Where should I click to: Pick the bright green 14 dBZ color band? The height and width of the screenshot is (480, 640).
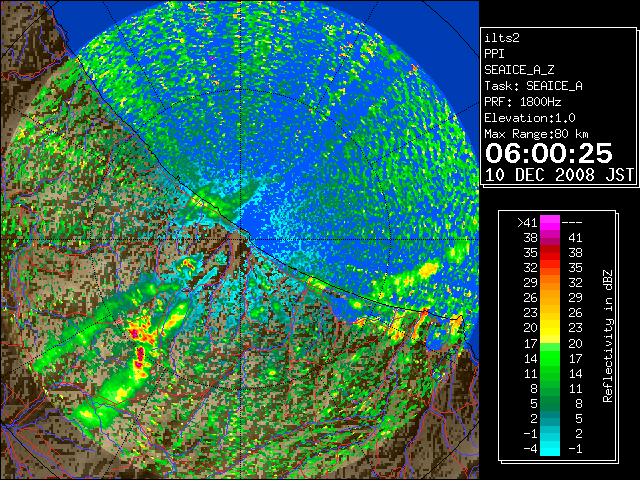pos(550,358)
